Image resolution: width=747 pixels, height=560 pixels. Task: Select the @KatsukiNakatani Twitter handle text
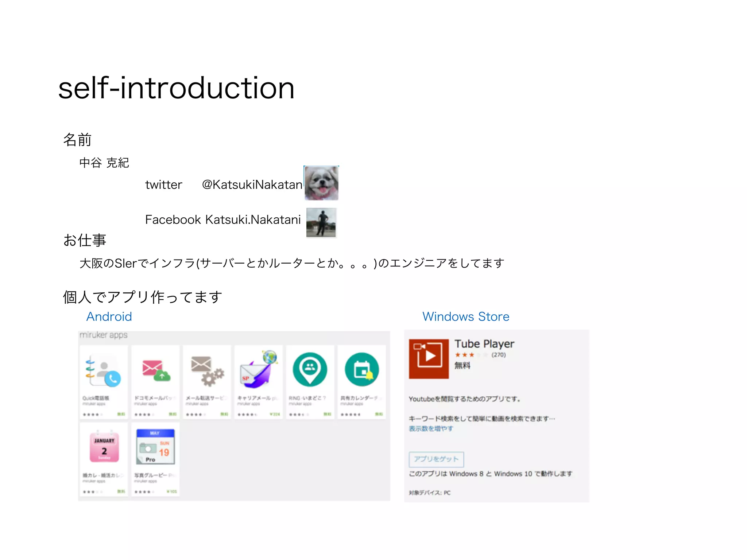252,185
